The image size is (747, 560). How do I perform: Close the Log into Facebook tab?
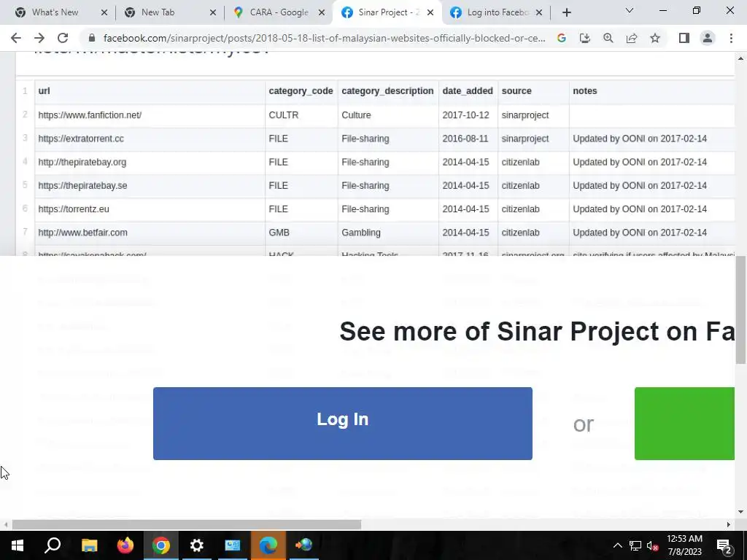539,12
